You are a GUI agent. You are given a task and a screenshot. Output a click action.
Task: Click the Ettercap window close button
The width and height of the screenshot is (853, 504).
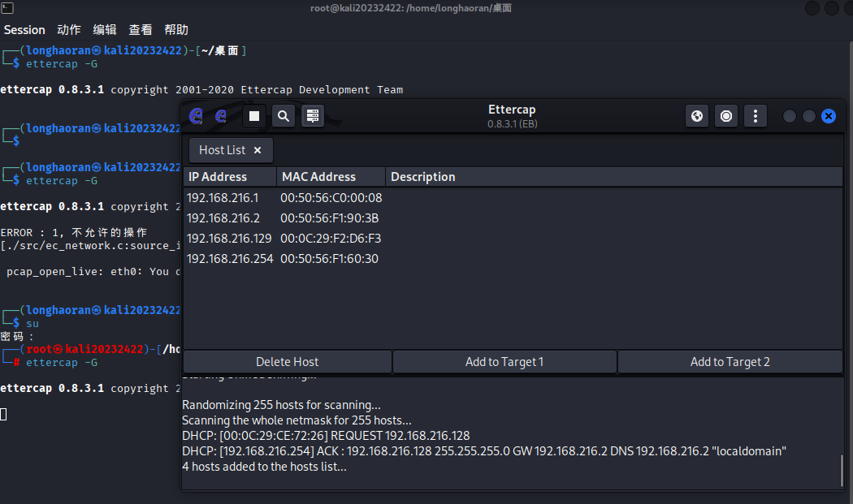[829, 116]
